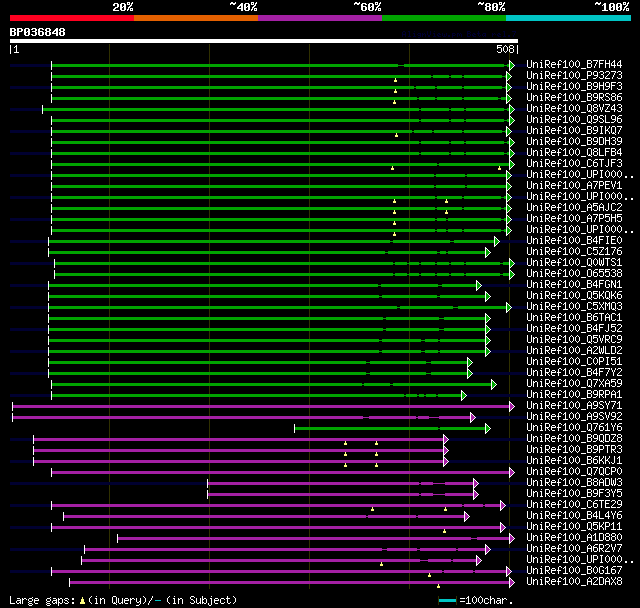Click the purple arrowhead ending the A9SV92 alignment
The width and height of the screenshot is (640, 608).
tap(473, 417)
